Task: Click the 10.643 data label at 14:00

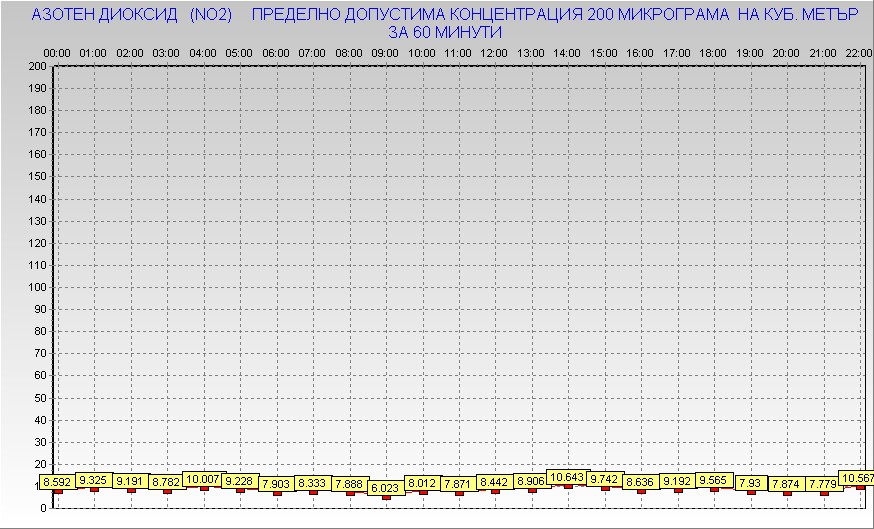Action: click(567, 477)
